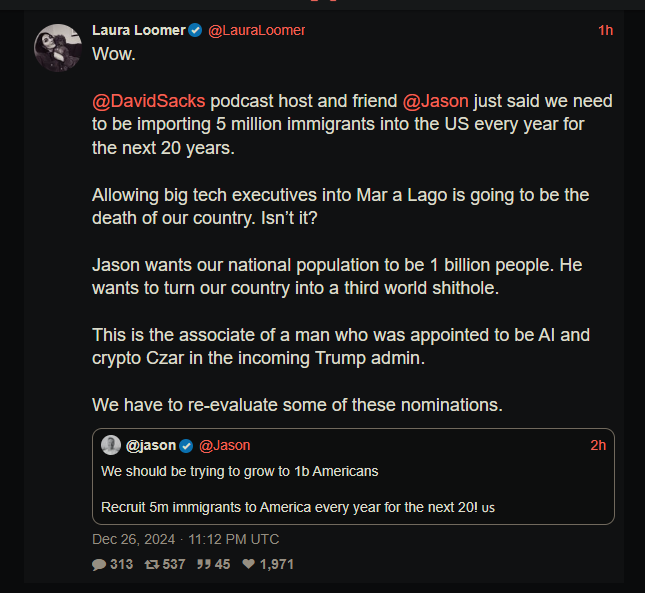Click the 2h timestamp in quoted tweet
This screenshot has width=645, height=593.
coord(598,445)
